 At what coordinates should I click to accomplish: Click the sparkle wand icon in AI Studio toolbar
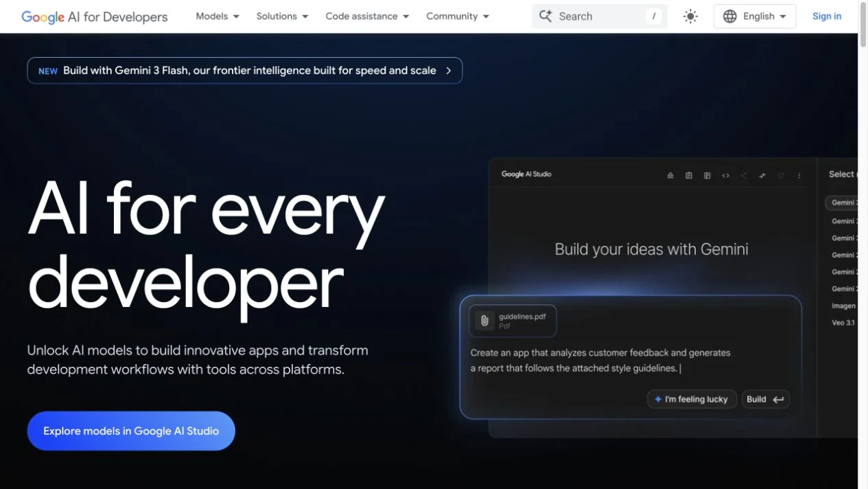click(x=762, y=176)
